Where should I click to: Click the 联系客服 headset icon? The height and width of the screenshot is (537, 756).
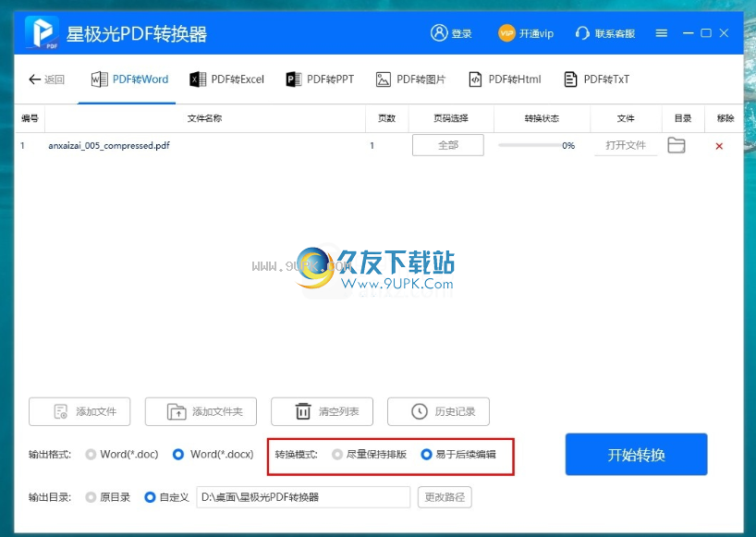582,33
